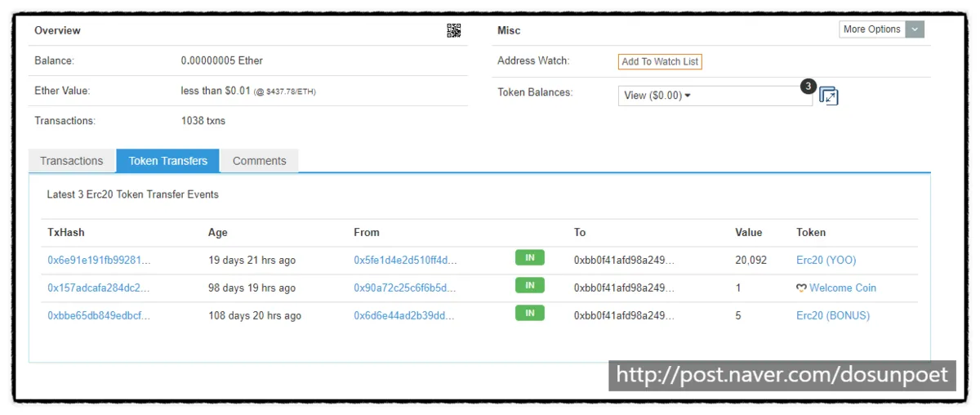
Task: Select the Token Transfers tab
Action: click(x=168, y=161)
